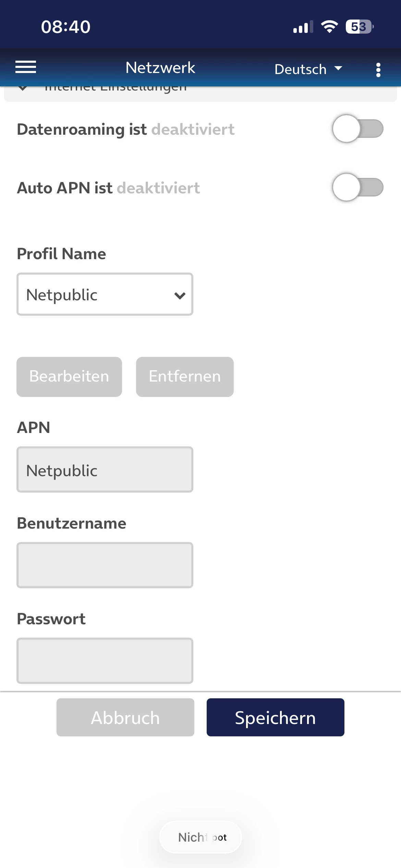This screenshot has width=401, height=868.
Task: Click the Passwort input field
Action: pos(105,661)
